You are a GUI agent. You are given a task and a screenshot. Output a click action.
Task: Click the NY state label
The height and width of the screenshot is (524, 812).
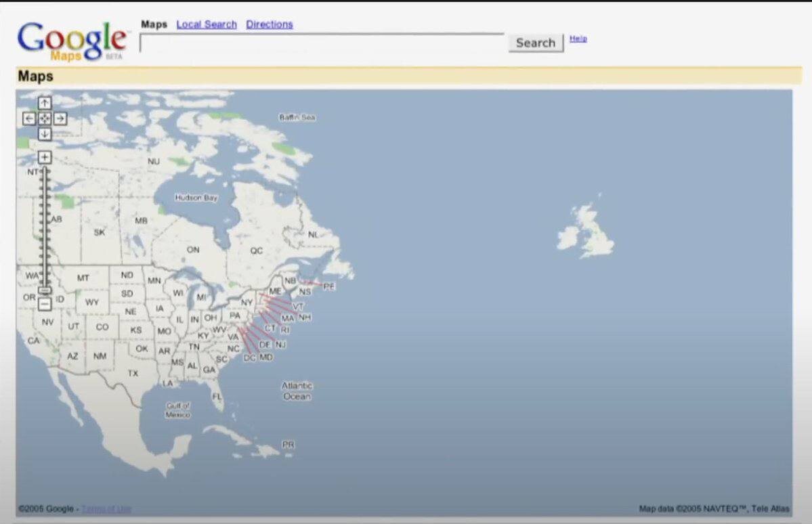point(247,303)
